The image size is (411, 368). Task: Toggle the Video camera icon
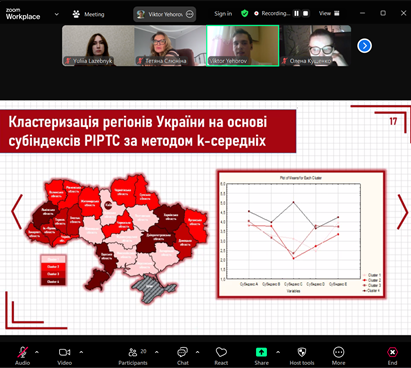click(64, 352)
